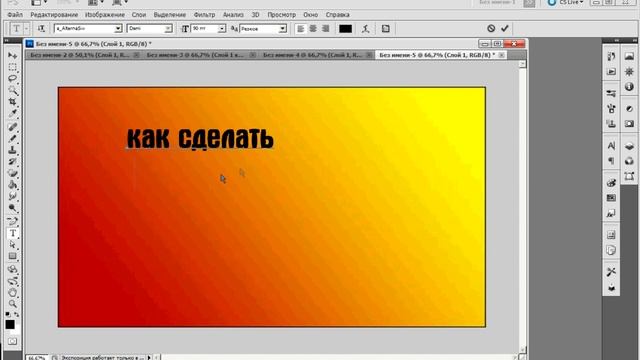The image size is (640, 360).
Task: Open the Слои menu
Action: [x=139, y=15]
